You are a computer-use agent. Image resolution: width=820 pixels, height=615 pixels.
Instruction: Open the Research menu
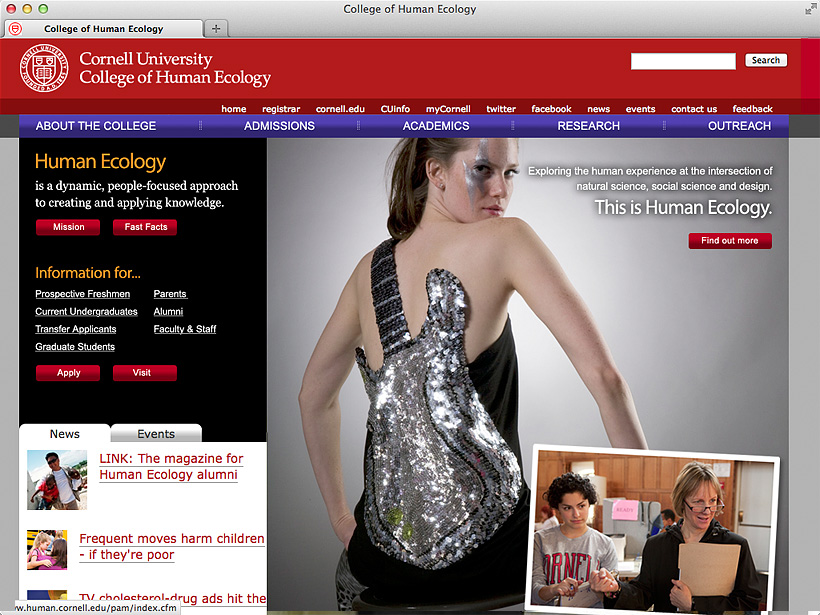pyautogui.click(x=588, y=126)
